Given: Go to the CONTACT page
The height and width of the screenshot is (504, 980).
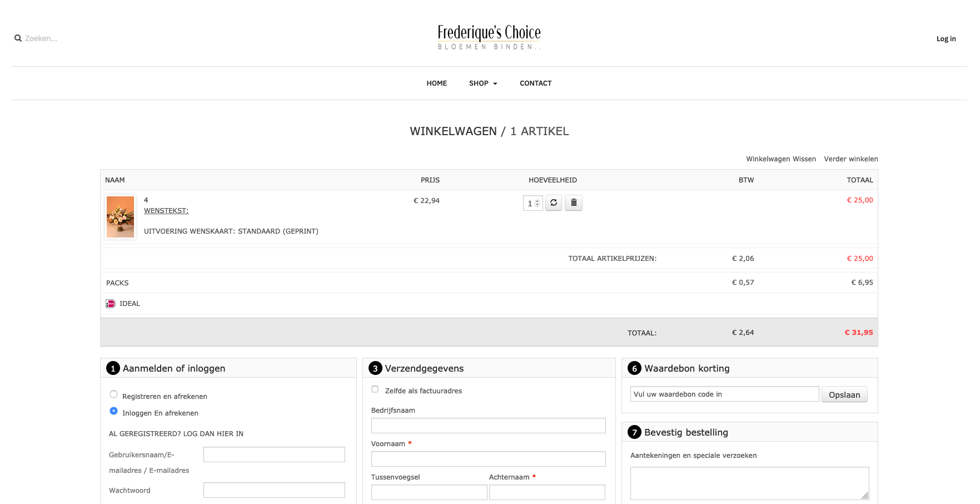Looking at the screenshot, I should point(535,83).
